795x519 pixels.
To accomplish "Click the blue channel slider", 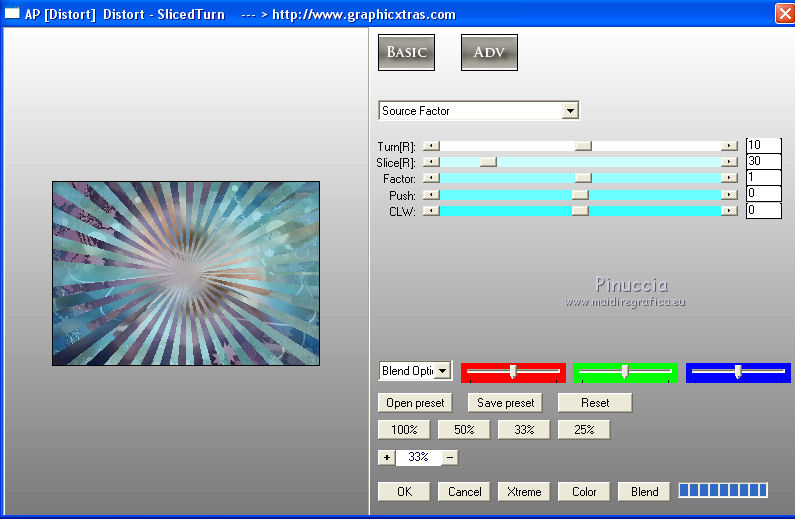I will [738, 373].
